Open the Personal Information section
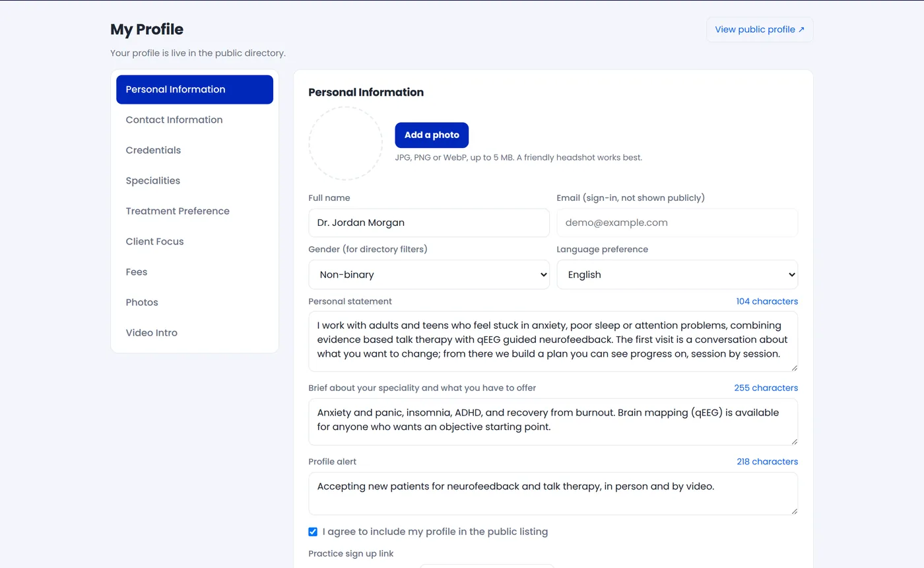The width and height of the screenshot is (924, 568). pyautogui.click(x=195, y=89)
